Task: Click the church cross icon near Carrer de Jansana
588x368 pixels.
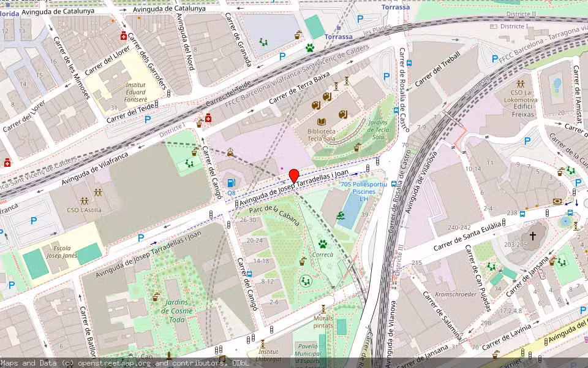Action: (x=532, y=236)
